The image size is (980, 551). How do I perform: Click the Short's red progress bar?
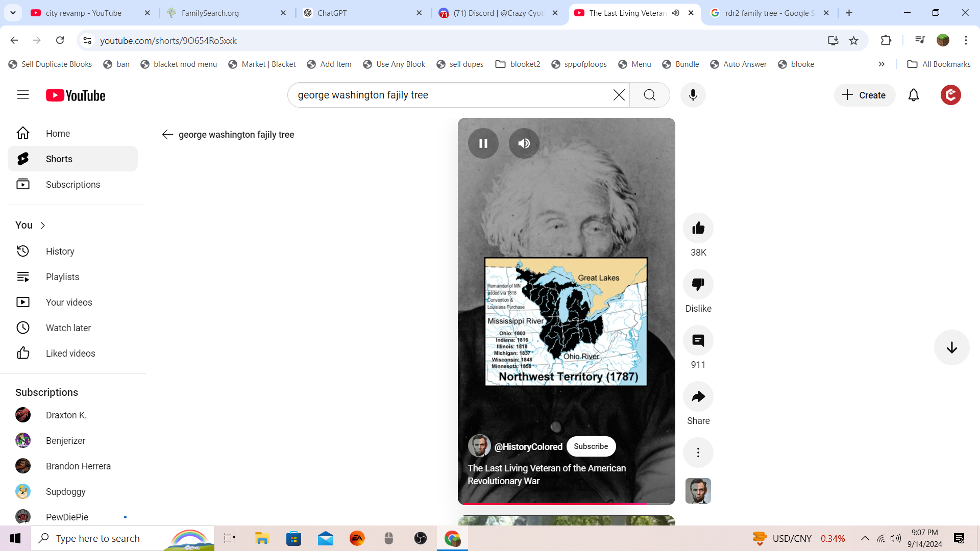tap(554, 504)
